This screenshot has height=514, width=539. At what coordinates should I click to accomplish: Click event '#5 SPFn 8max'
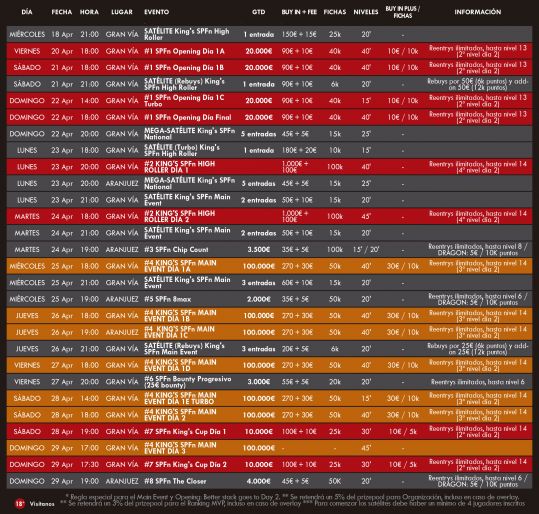[167, 299]
